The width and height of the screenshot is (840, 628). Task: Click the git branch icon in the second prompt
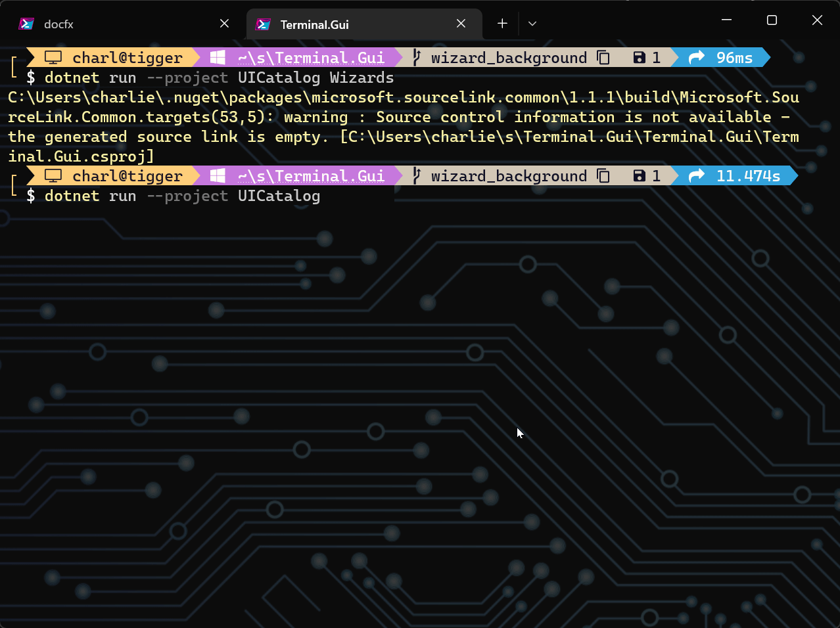pos(415,176)
